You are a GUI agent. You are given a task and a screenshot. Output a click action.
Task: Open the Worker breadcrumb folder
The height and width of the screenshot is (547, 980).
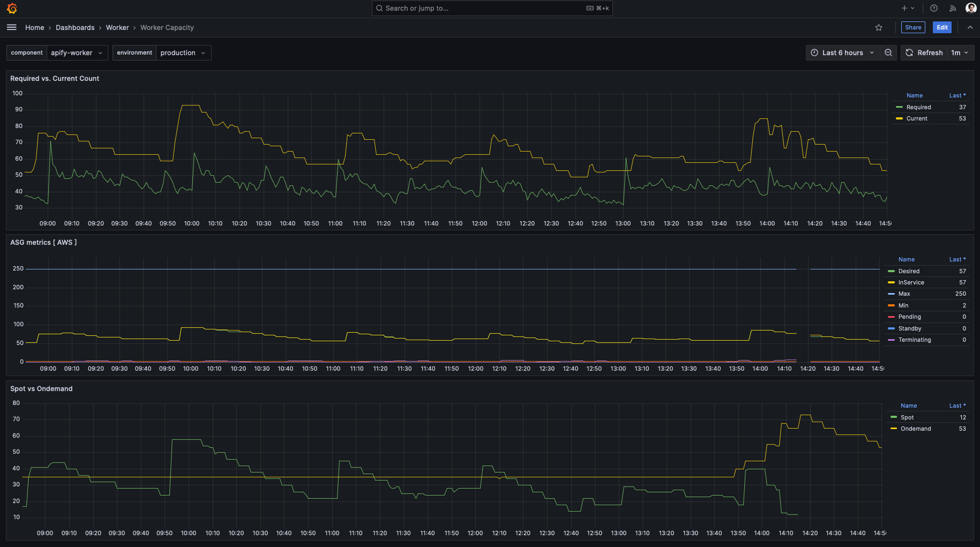click(x=117, y=27)
